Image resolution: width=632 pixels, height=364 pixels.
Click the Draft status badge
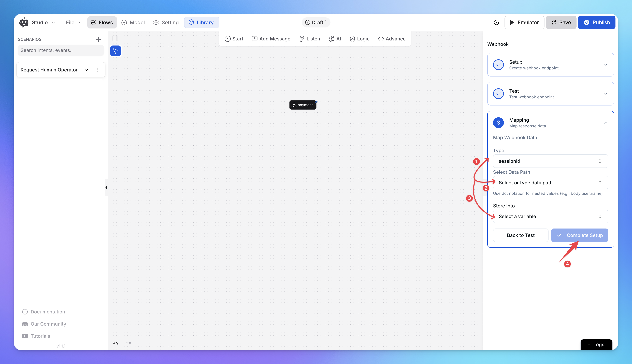(x=316, y=23)
